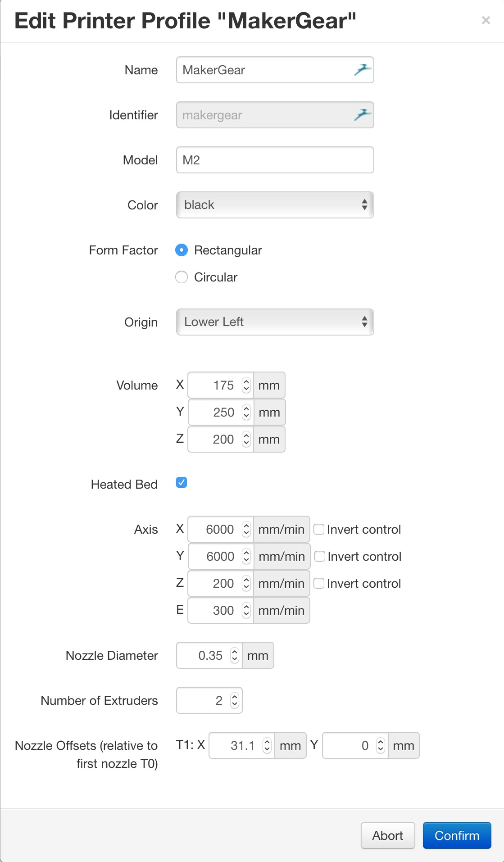The height and width of the screenshot is (862, 504).
Task: Click the Volume Z stepper arrows
Action: tap(246, 440)
